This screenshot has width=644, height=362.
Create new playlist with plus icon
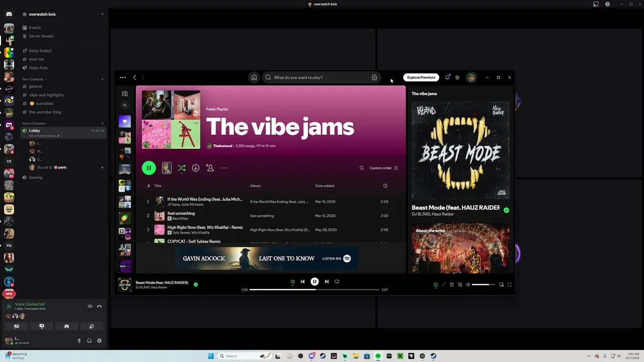click(125, 105)
